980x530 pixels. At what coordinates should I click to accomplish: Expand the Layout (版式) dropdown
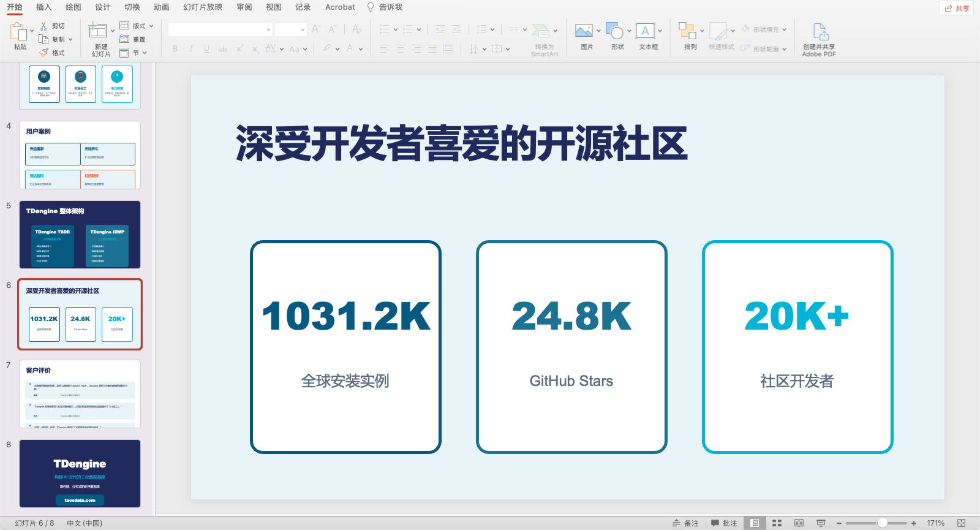point(151,26)
